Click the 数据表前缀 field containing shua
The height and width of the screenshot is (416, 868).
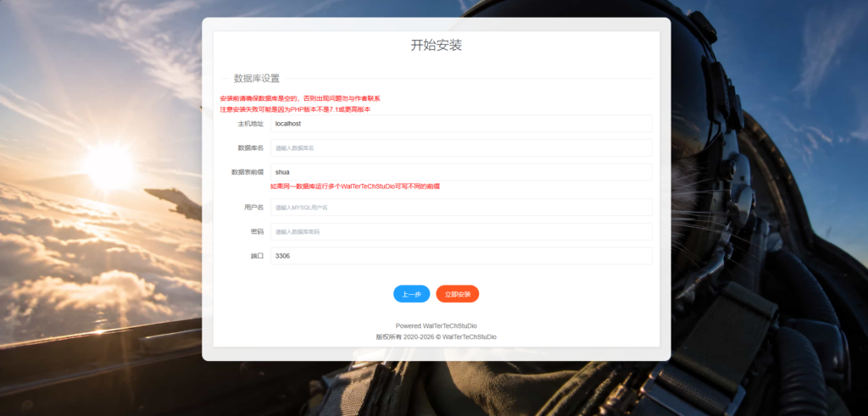click(461, 172)
